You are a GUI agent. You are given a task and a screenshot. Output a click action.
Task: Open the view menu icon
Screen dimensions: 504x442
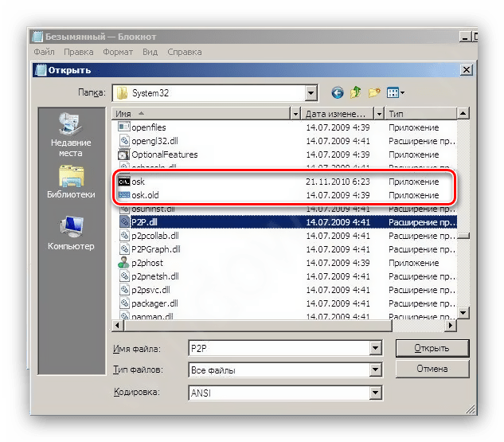(396, 93)
